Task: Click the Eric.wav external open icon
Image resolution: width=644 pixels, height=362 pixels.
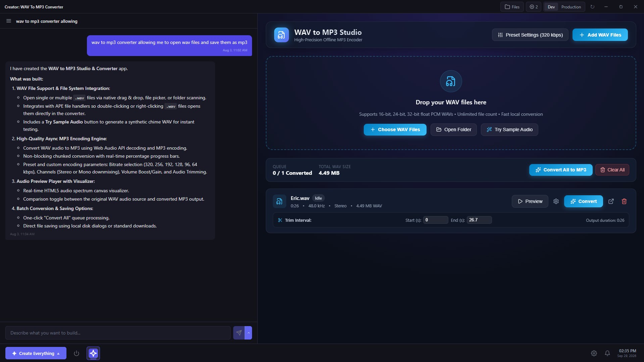Action: [611, 201]
